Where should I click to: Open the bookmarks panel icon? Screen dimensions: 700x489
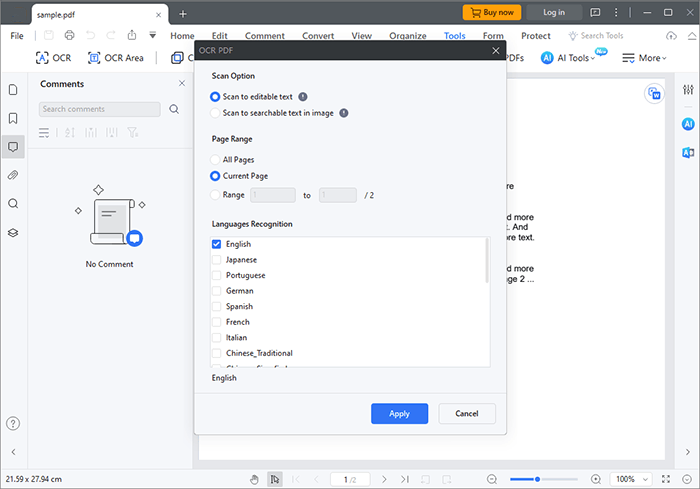coord(13,118)
